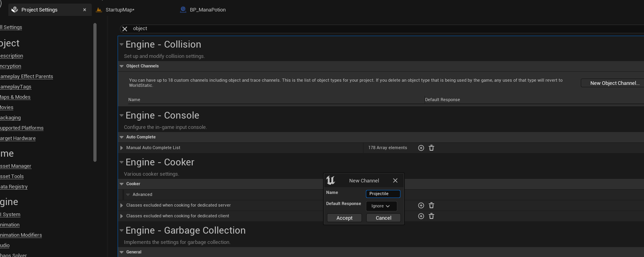Close the Project Settings tab
The image size is (644, 257).
85,10
